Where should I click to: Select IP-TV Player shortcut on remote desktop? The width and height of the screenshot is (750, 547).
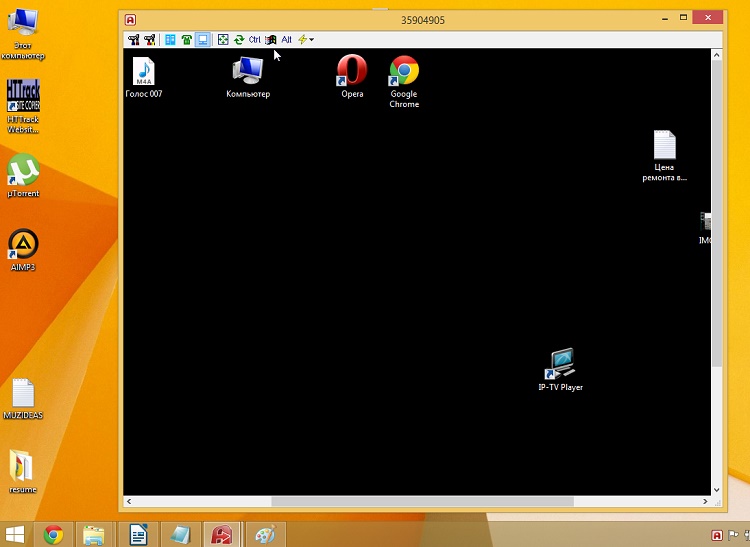561,370
